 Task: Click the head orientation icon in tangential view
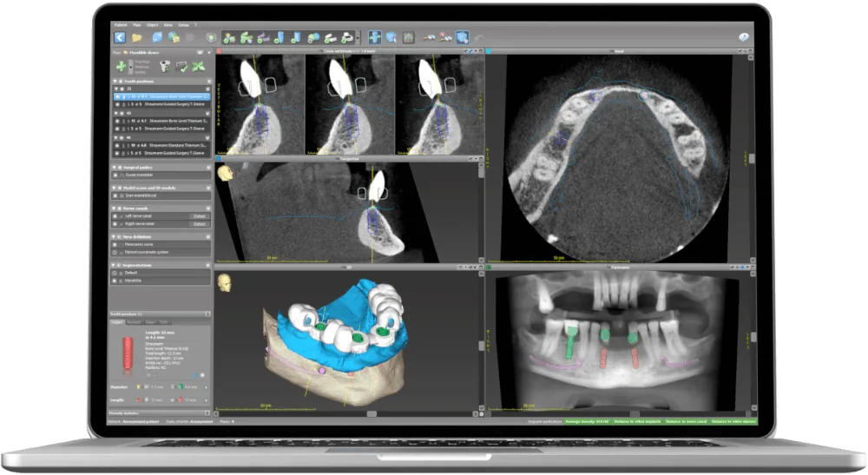[x=225, y=174]
